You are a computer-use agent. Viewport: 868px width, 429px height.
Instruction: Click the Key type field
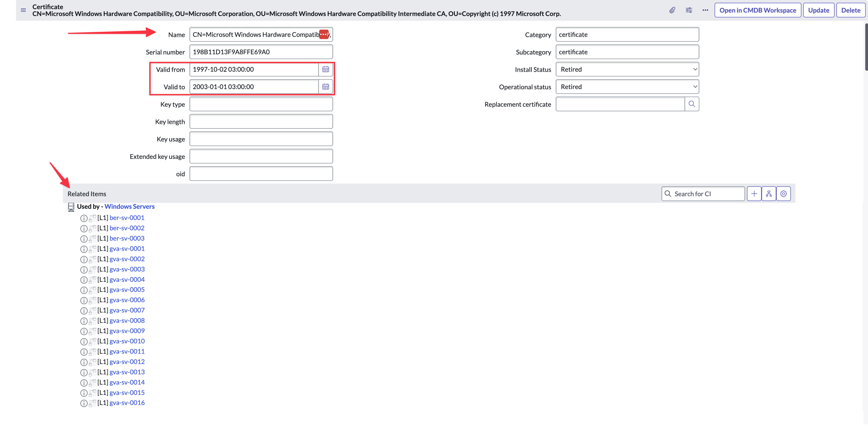click(261, 104)
